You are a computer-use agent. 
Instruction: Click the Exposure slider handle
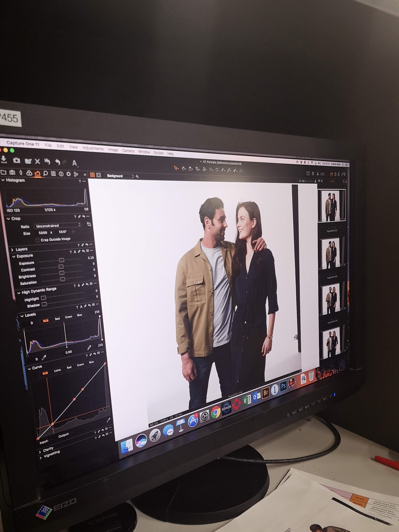tap(61, 260)
